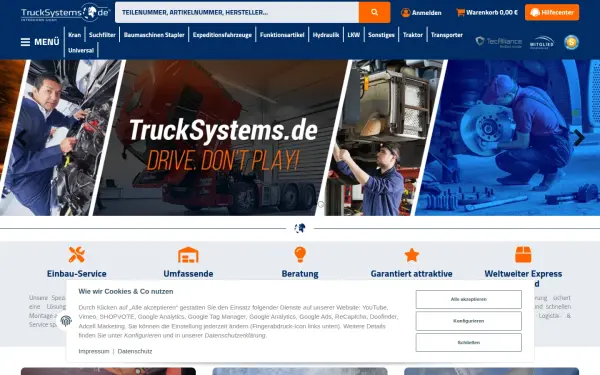Click the Beratung heading
Viewport: 600px width, 375px height.
(300, 274)
